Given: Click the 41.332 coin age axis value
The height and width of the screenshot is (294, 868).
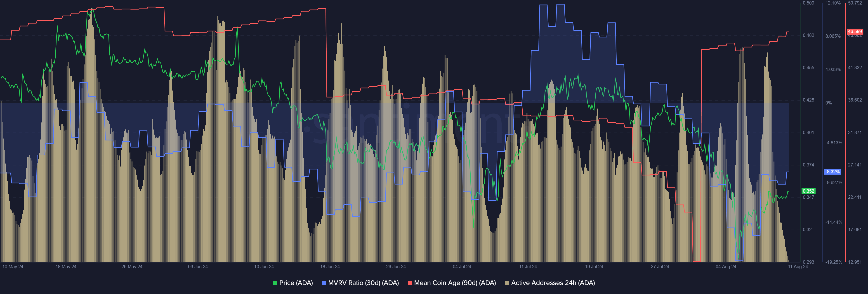Looking at the screenshot, I should point(855,68).
